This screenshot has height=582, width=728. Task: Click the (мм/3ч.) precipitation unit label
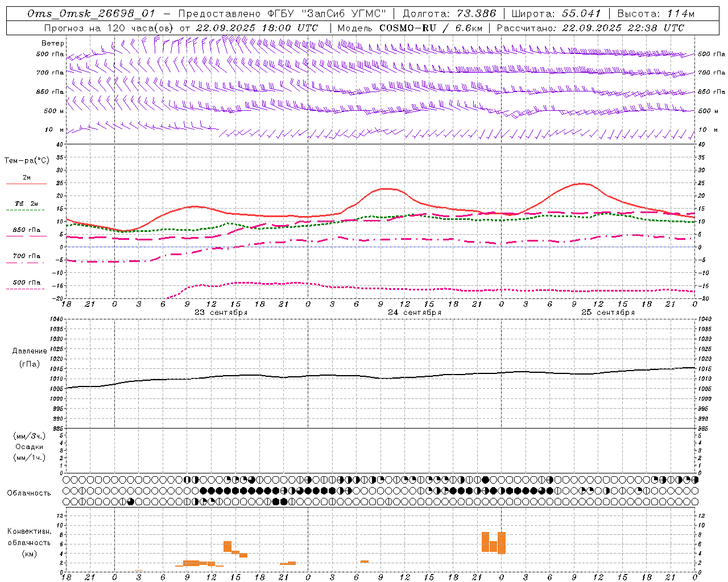pos(30,436)
